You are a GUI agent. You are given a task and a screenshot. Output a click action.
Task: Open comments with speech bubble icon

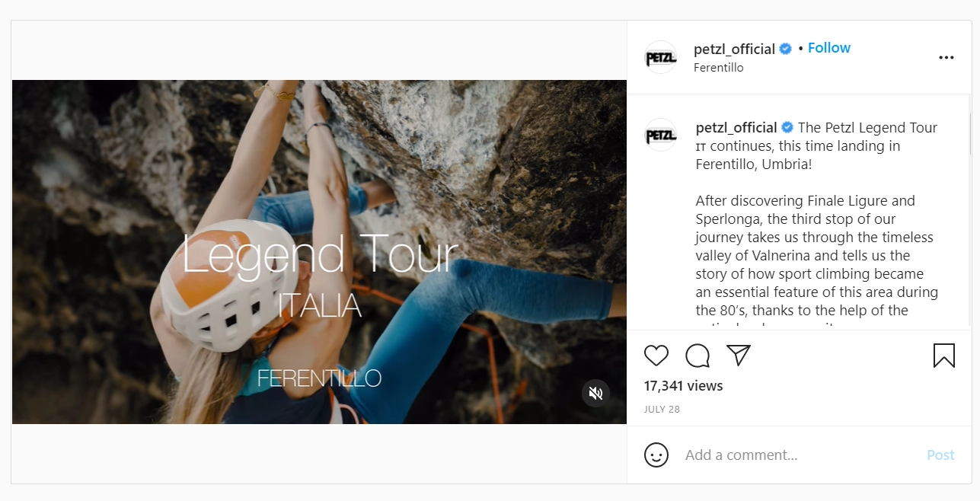[x=697, y=356]
